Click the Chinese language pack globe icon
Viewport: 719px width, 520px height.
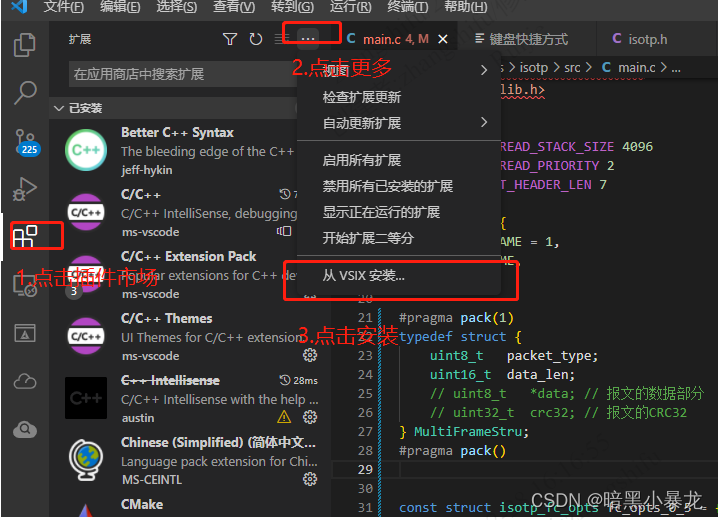pyautogui.click(x=86, y=460)
